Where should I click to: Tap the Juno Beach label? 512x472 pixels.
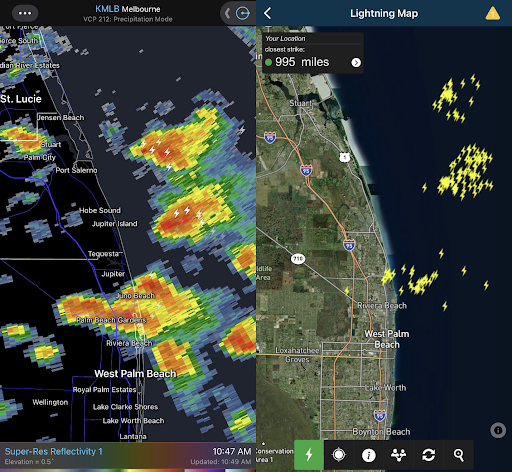[x=135, y=296]
